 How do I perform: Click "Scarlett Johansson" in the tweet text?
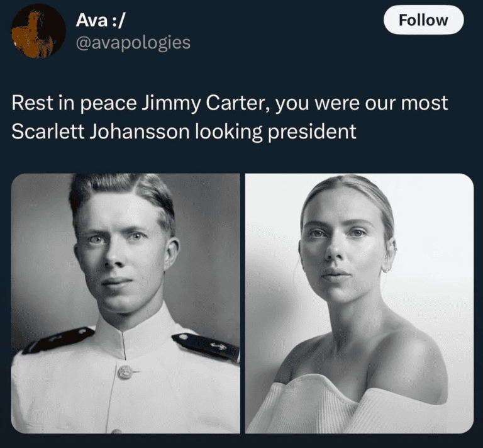[101, 132]
